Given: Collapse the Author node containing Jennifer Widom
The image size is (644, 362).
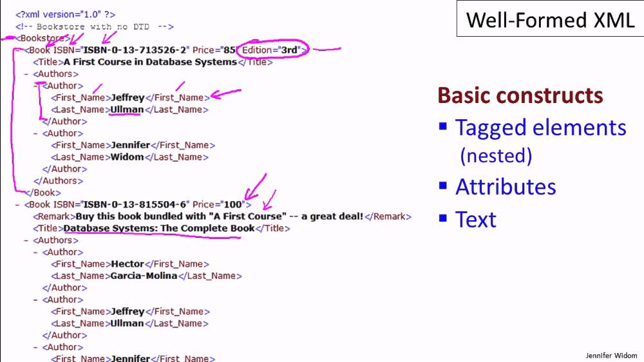Looking at the screenshot, I should click(35, 133).
